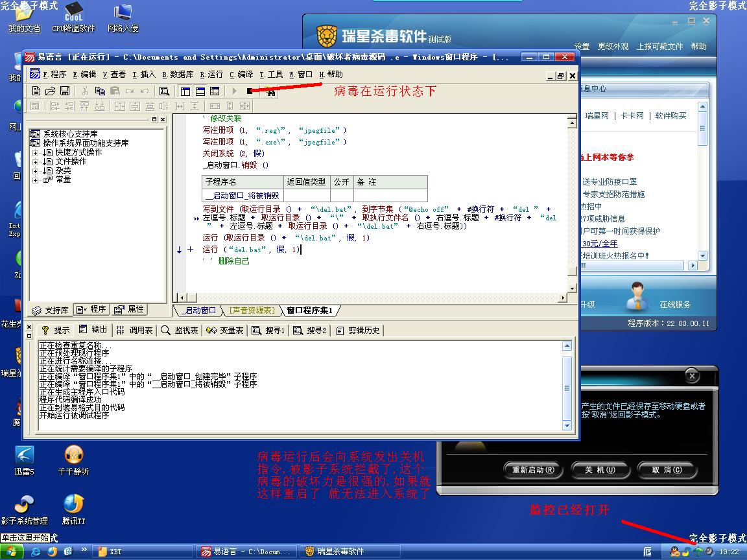
Task: Switch to the 剪辑历史 tab
Action: pyautogui.click(x=358, y=330)
